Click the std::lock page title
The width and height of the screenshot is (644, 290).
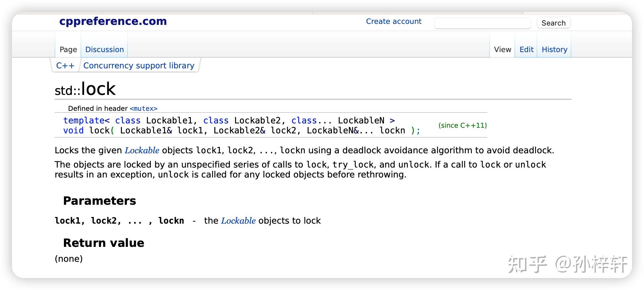point(85,89)
